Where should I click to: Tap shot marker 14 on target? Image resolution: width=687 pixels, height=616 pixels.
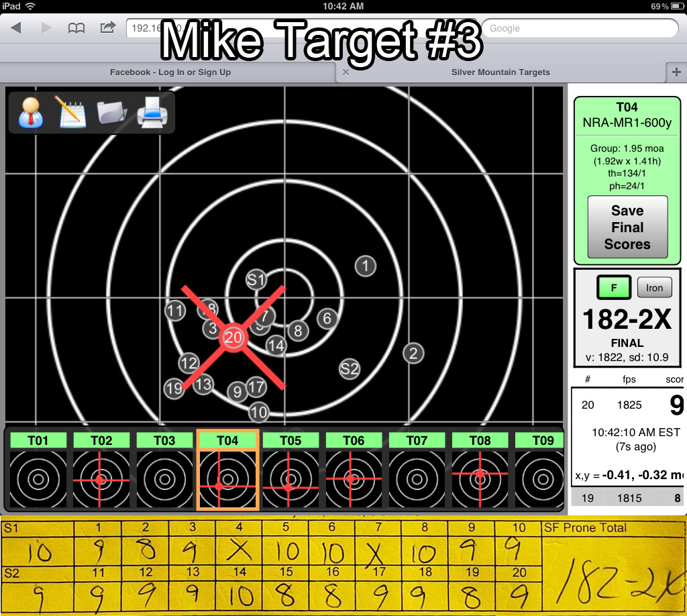point(276,346)
